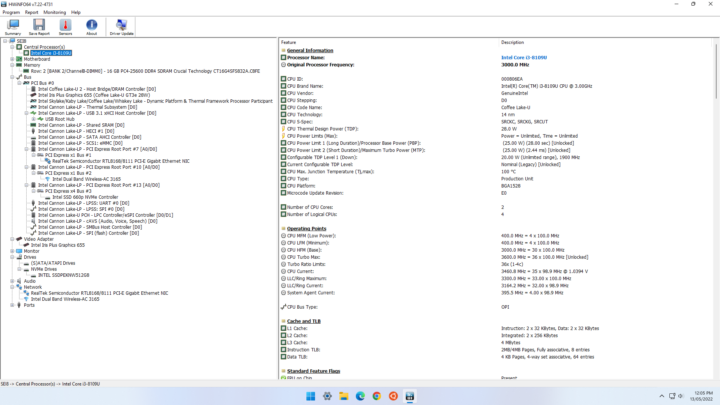Viewport: 720px width, 405px height.
Task: Open the Monitoring menu
Action: click(55, 12)
